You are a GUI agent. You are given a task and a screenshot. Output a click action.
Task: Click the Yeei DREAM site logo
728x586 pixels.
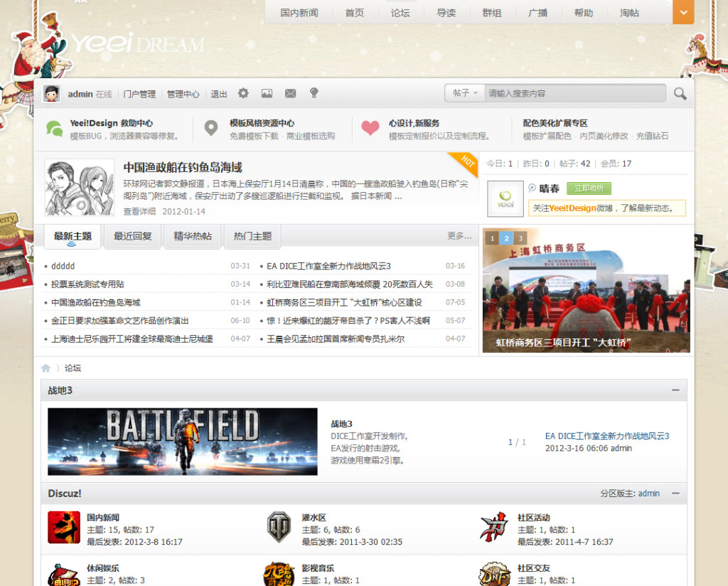[x=139, y=43]
